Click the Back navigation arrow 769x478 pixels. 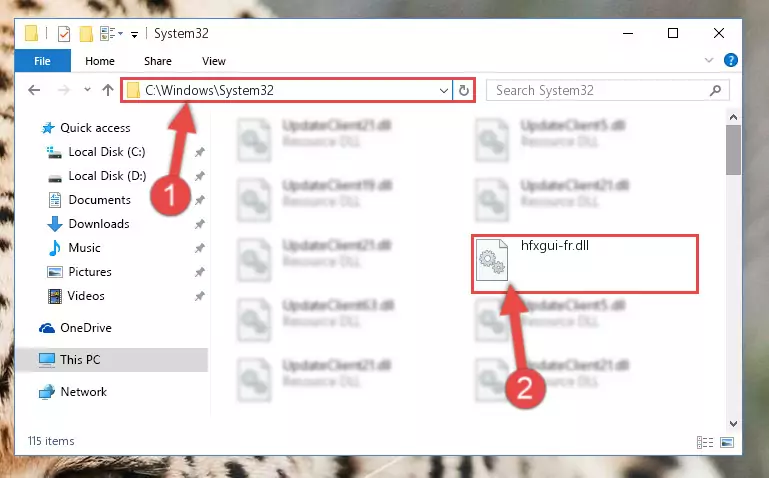coord(34,90)
